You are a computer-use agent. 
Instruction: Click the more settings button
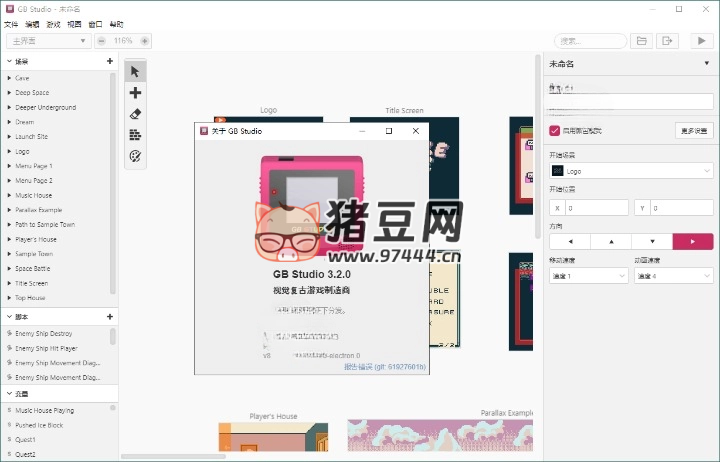coord(694,131)
